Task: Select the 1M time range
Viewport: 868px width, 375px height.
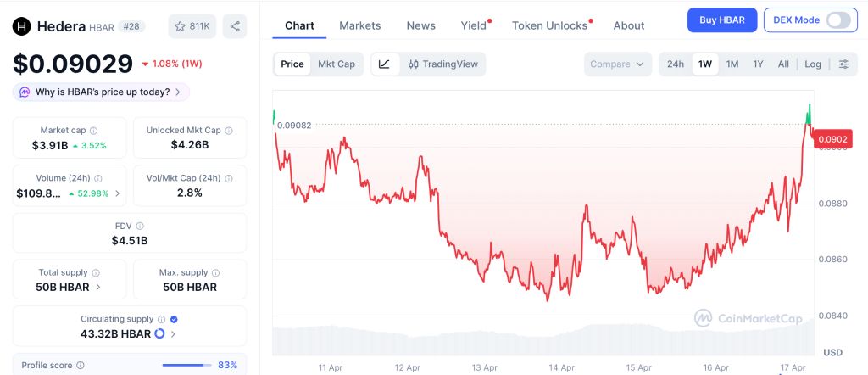Action: pyautogui.click(x=732, y=64)
